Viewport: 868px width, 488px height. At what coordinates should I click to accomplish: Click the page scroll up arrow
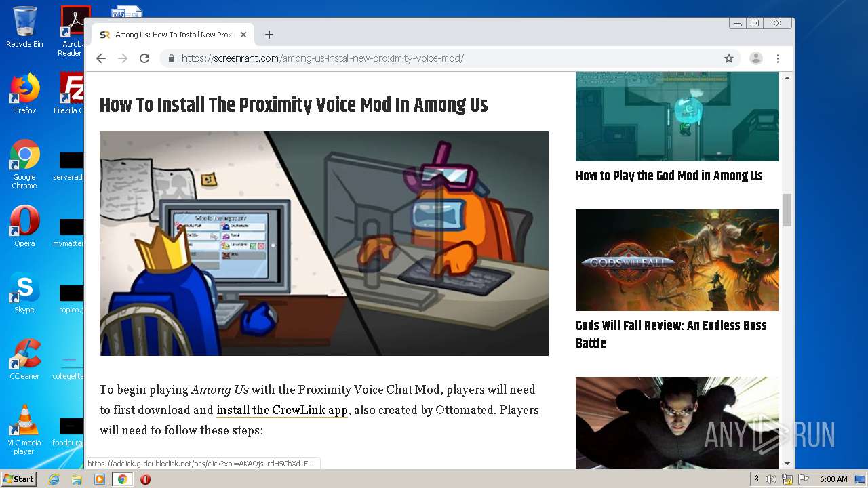tap(787, 78)
